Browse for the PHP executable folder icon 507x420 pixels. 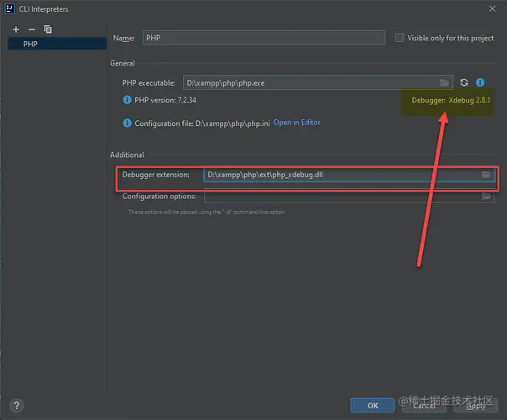[x=445, y=83]
